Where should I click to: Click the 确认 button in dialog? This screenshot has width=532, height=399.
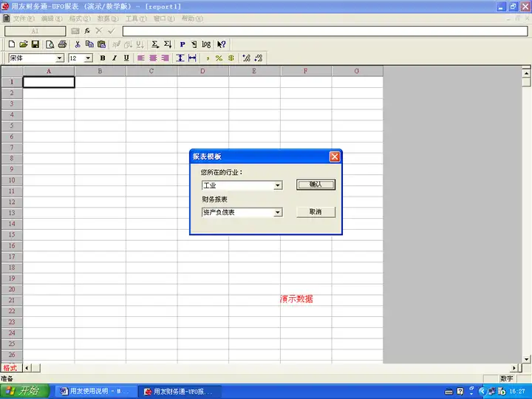click(316, 185)
